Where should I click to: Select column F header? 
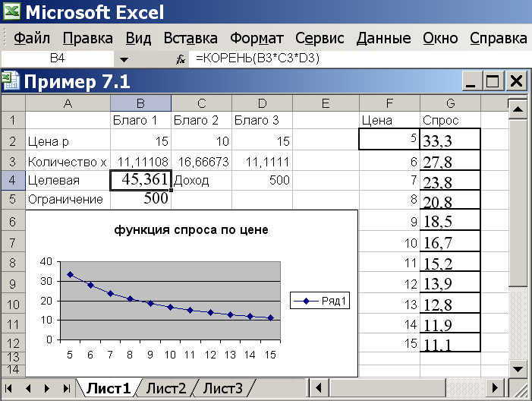point(389,103)
